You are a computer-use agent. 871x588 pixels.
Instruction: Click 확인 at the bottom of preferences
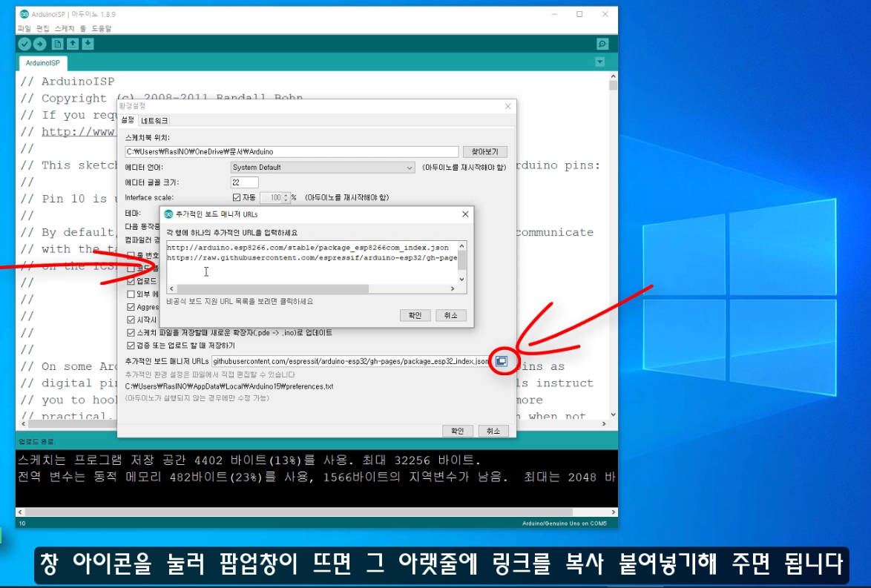tap(458, 431)
